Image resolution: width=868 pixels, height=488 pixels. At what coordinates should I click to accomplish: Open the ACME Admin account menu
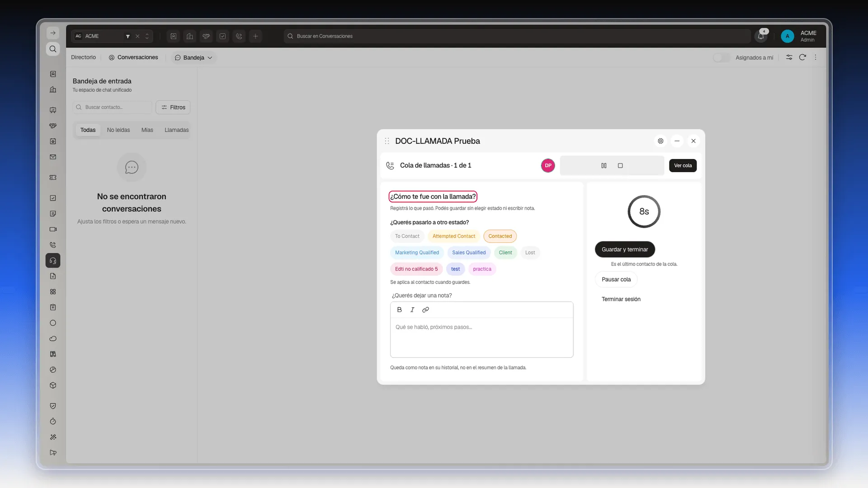click(x=799, y=36)
